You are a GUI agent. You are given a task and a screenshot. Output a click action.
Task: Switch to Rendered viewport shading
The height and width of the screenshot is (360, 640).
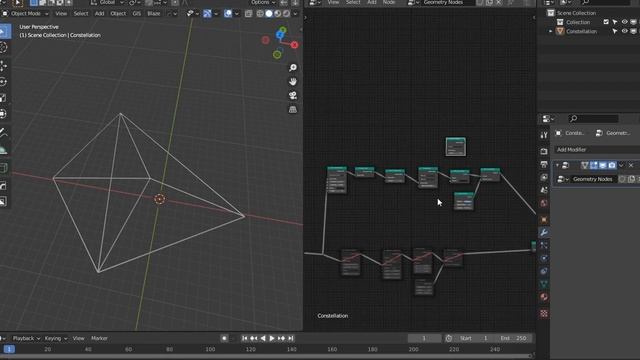(287, 13)
